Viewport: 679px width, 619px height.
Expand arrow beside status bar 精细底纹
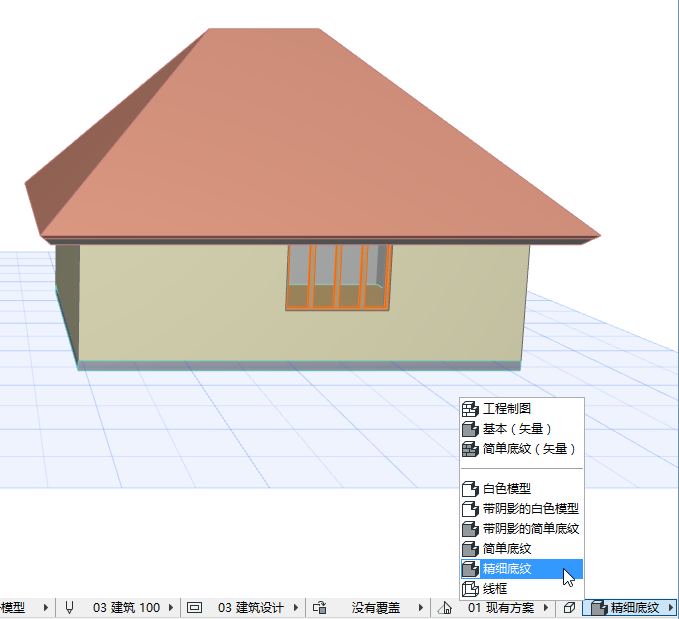coord(671,608)
